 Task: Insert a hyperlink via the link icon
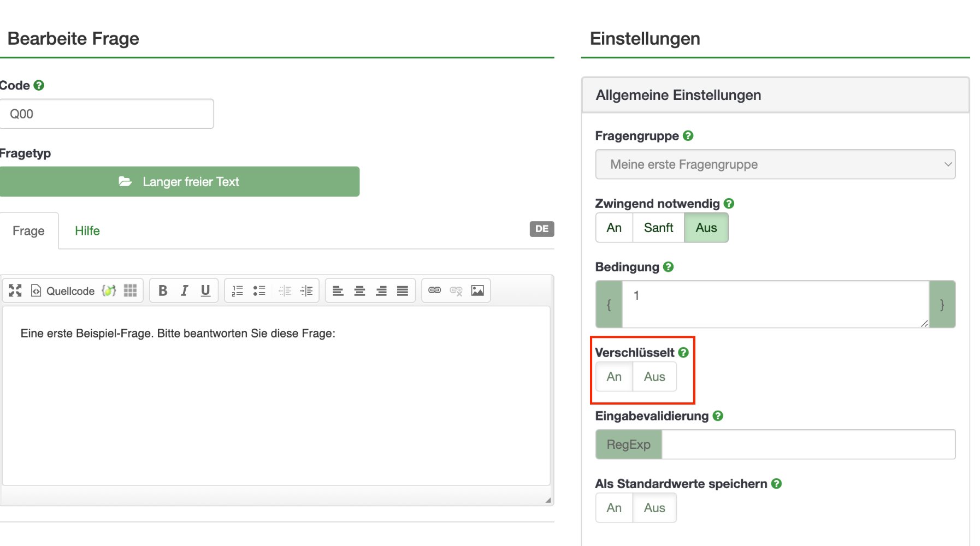coord(434,290)
